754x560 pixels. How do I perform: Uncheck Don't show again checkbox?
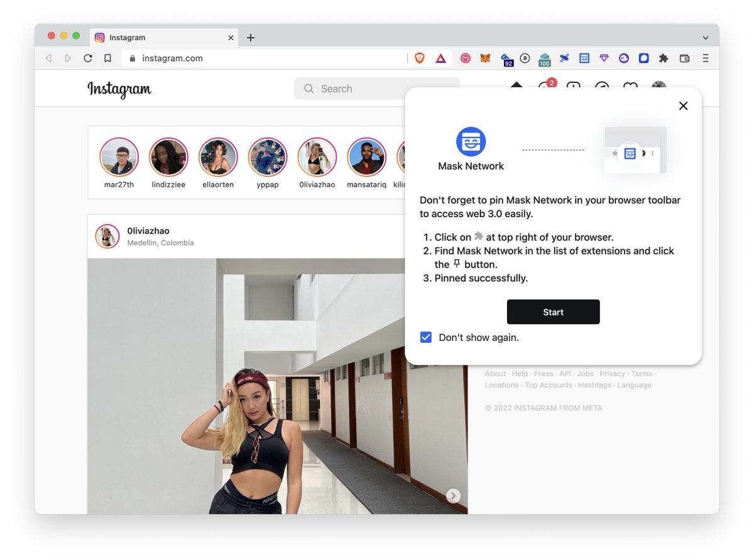coord(426,337)
